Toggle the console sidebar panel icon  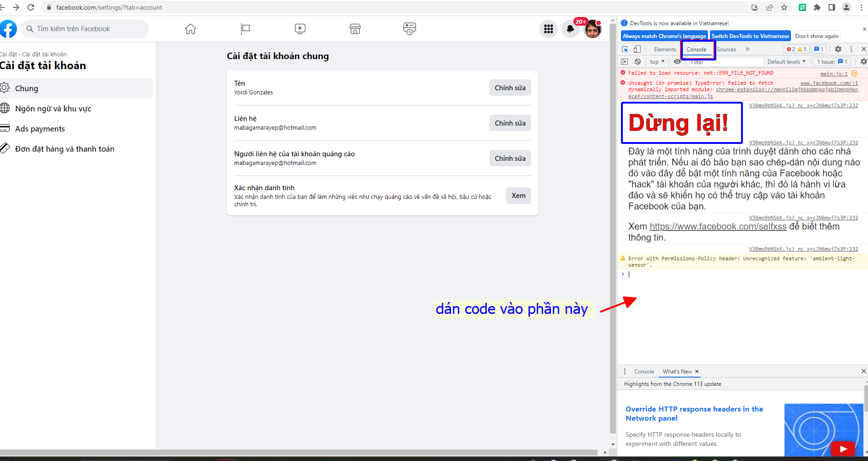pos(625,61)
